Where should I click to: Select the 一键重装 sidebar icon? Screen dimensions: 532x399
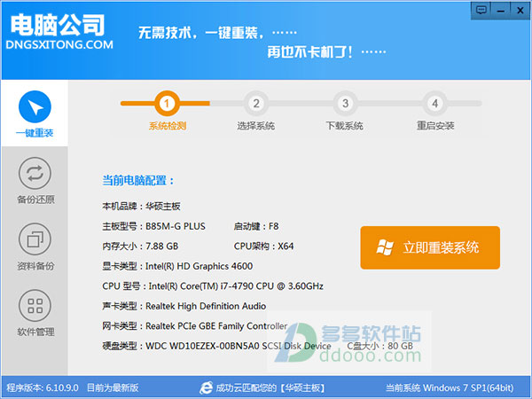(35, 107)
